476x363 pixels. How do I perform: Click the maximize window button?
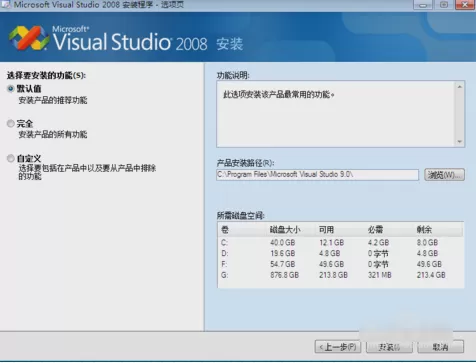pos(443,5)
